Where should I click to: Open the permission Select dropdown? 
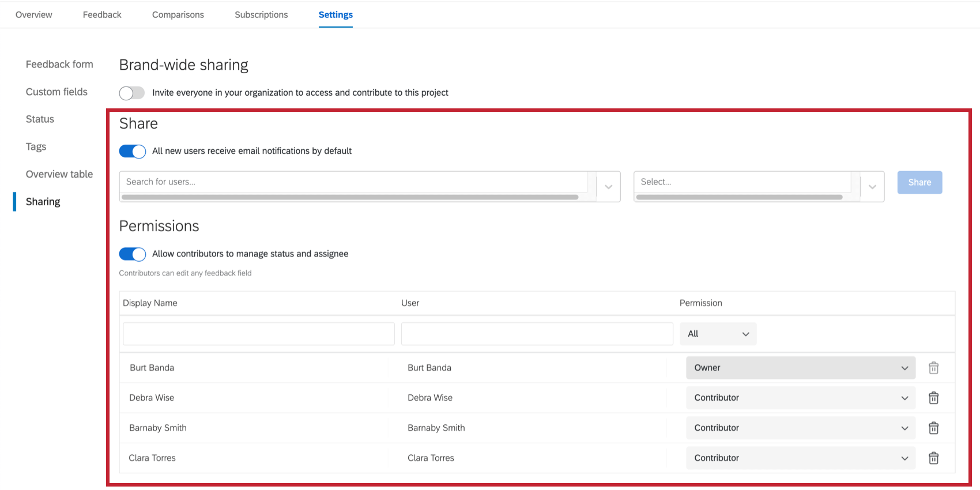872,187
